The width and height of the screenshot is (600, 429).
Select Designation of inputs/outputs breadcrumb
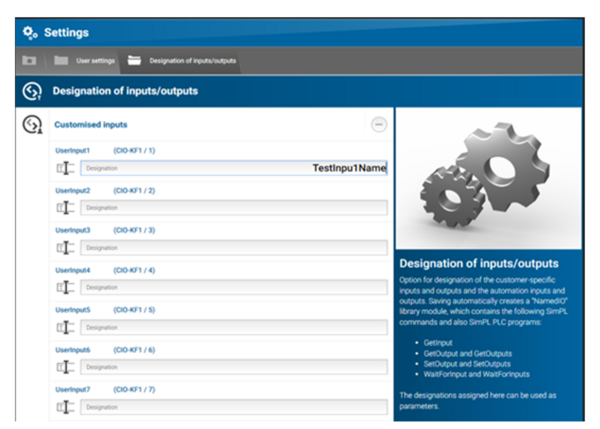[x=192, y=61]
